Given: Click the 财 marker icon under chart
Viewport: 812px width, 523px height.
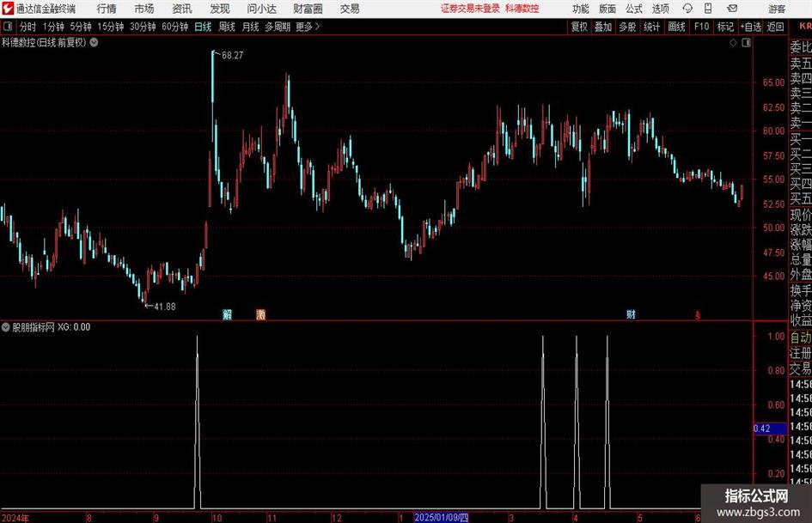Looking at the screenshot, I should coord(631,314).
